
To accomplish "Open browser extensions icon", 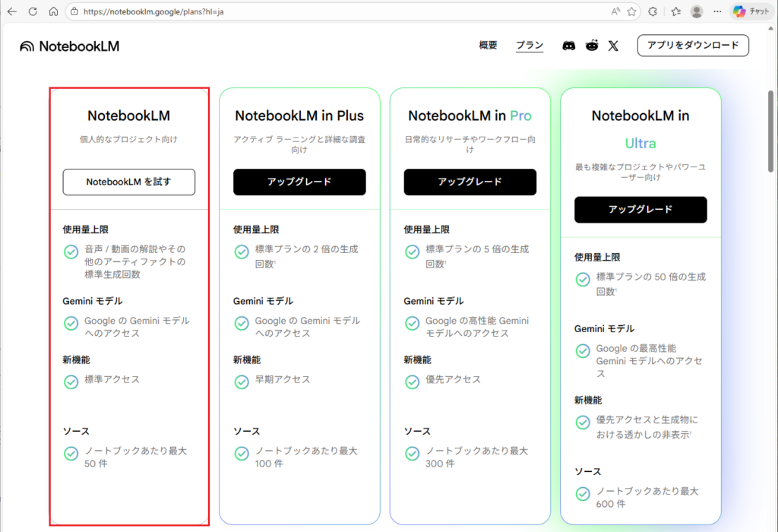I will tap(653, 11).
